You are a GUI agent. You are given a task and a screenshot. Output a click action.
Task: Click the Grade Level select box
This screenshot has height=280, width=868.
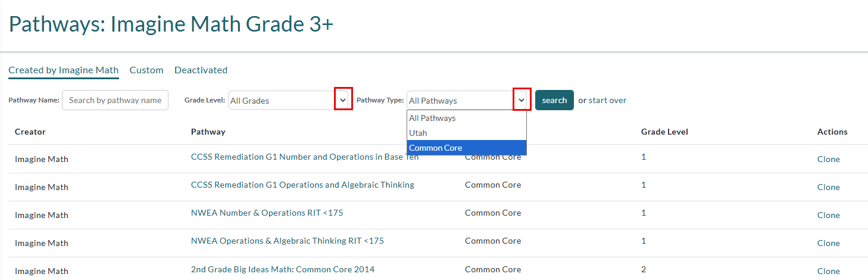point(290,100)
